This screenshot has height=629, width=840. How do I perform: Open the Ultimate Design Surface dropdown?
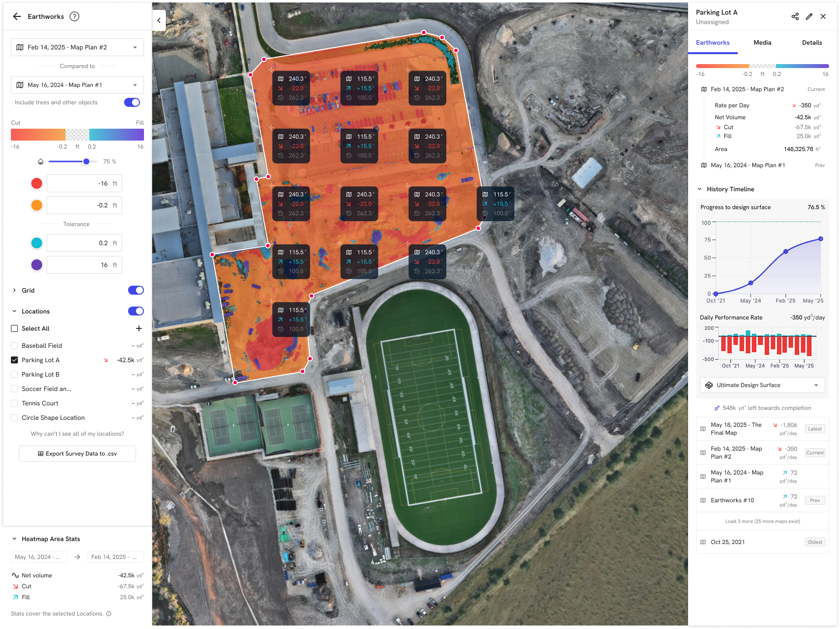tap(762, 385)
